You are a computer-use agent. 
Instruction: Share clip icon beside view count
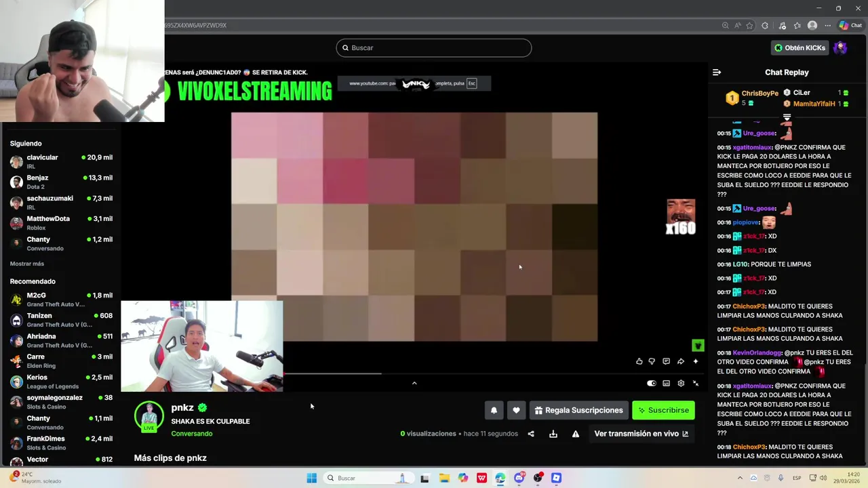531,434
